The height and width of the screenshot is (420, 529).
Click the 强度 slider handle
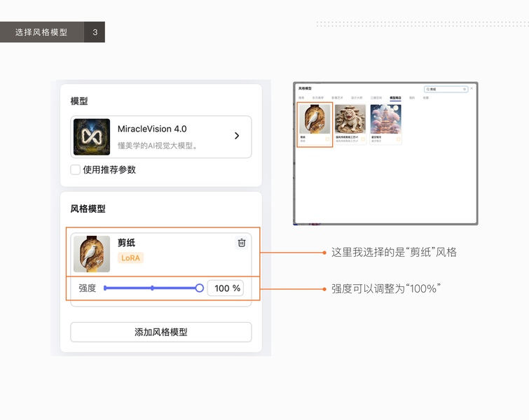[200, 288]
